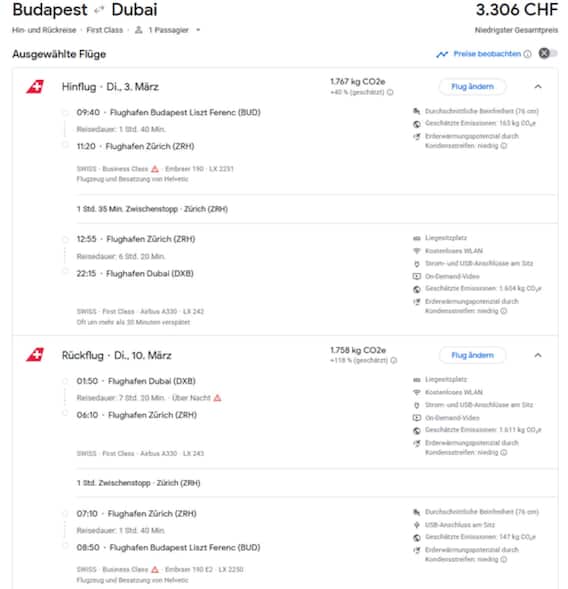This screenshot has height=589, width=568.
Task: Click info icon beside Rückflug emissions estimate
Action: tap(394, 361)
